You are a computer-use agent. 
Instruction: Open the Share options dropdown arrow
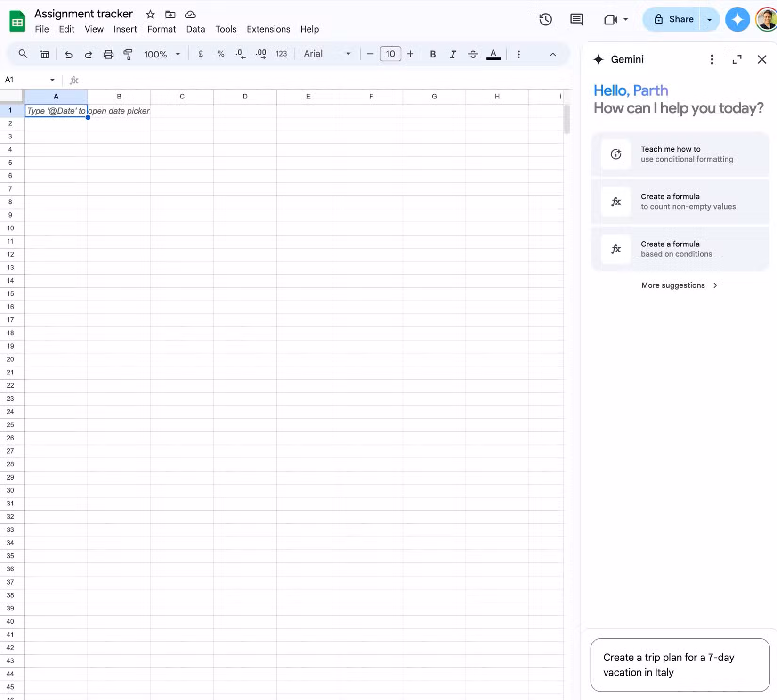click(x=709, y=19)
